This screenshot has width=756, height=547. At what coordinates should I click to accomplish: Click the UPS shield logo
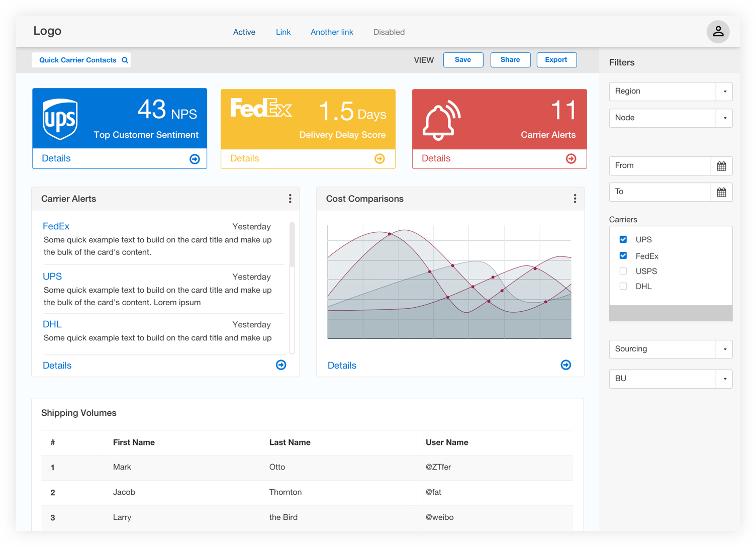(x=60, y=119)
